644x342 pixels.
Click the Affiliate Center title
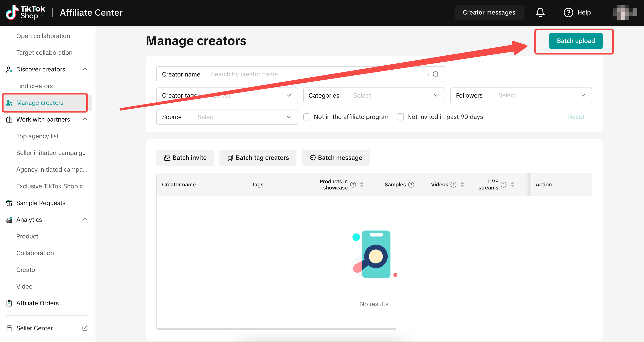click(91, 13)
